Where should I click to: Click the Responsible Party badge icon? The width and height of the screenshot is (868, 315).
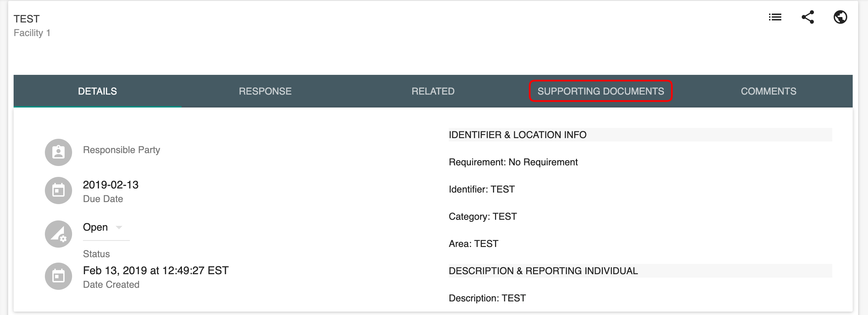click(x=58, y=152)
